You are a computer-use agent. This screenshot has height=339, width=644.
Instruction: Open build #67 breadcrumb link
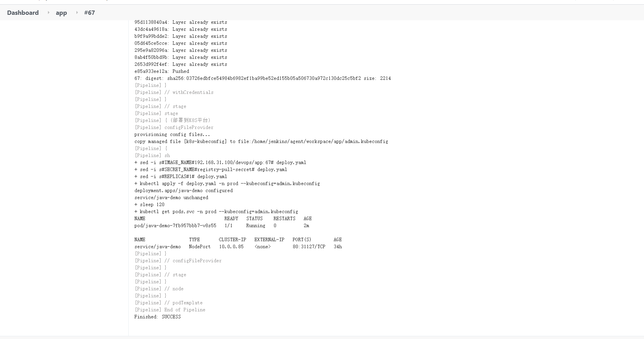pyautogui.click(x=89, y=12)
